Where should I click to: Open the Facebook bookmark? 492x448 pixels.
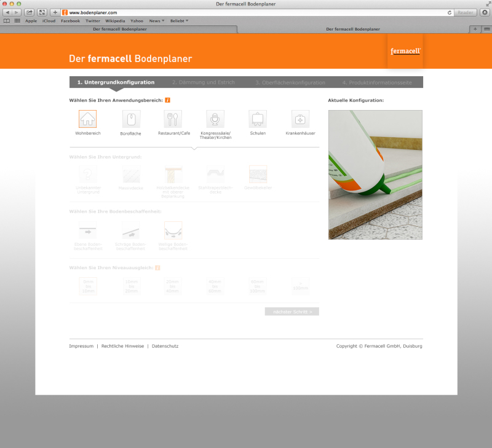(x=70, y=21)
